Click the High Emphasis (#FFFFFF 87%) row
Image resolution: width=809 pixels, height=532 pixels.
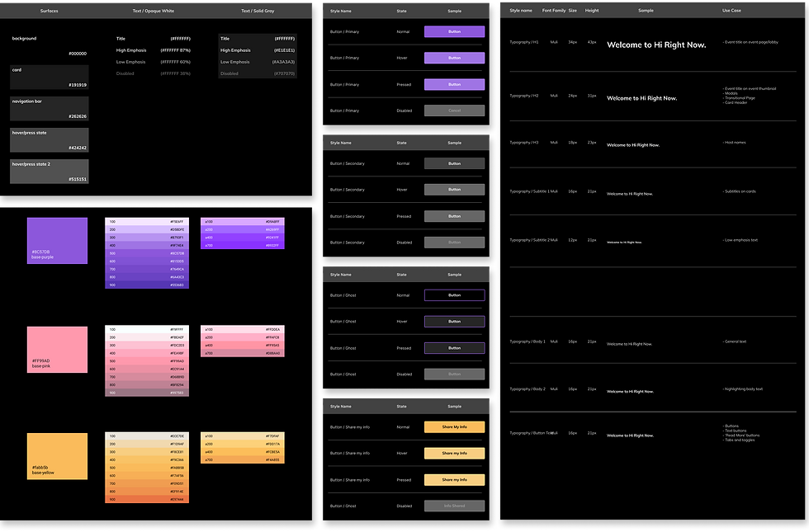[154, 50]
